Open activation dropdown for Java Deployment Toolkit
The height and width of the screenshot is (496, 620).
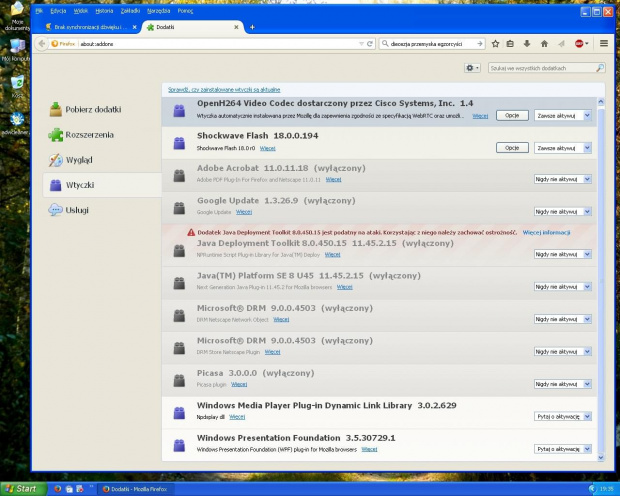[x=563, y=254]
